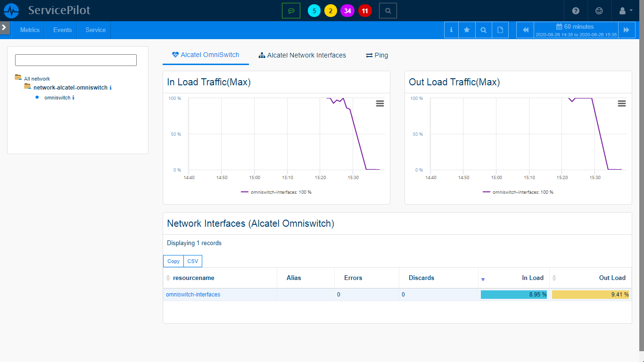Click the info icon in blue toolbar
644x362 pixels.
pos(451,30)
